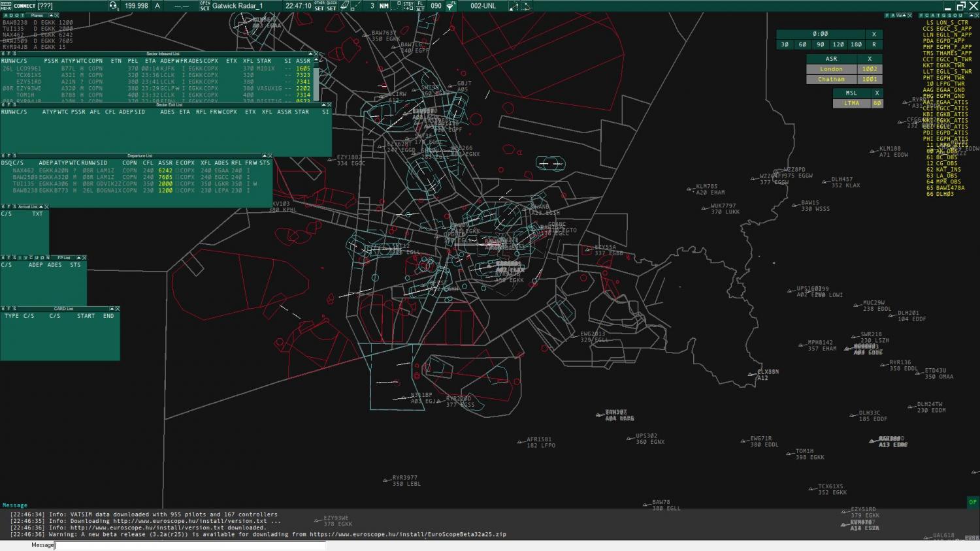
Task: Collapse the Sector Inbound List panel
Action: coord(310,54)
